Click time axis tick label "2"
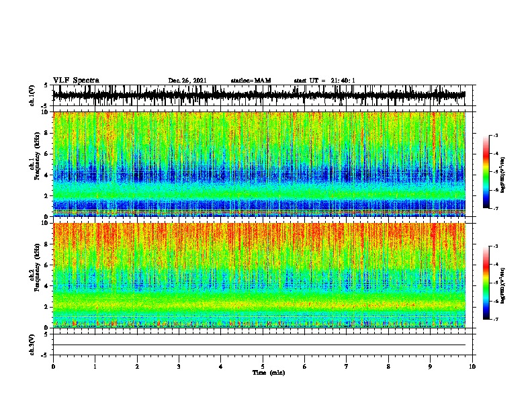 (x=137, y=367)
